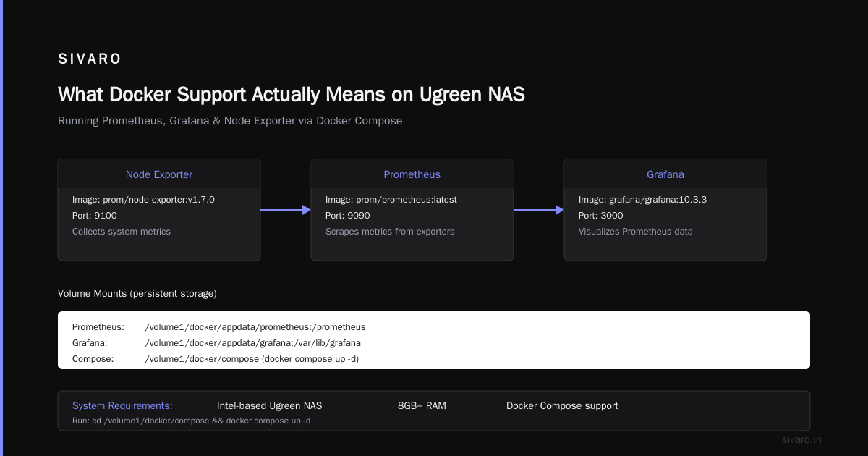This screenshot has height=456, width=868.
Task: Click the 'Grafana:' volume row label
Action: point(90,343)
